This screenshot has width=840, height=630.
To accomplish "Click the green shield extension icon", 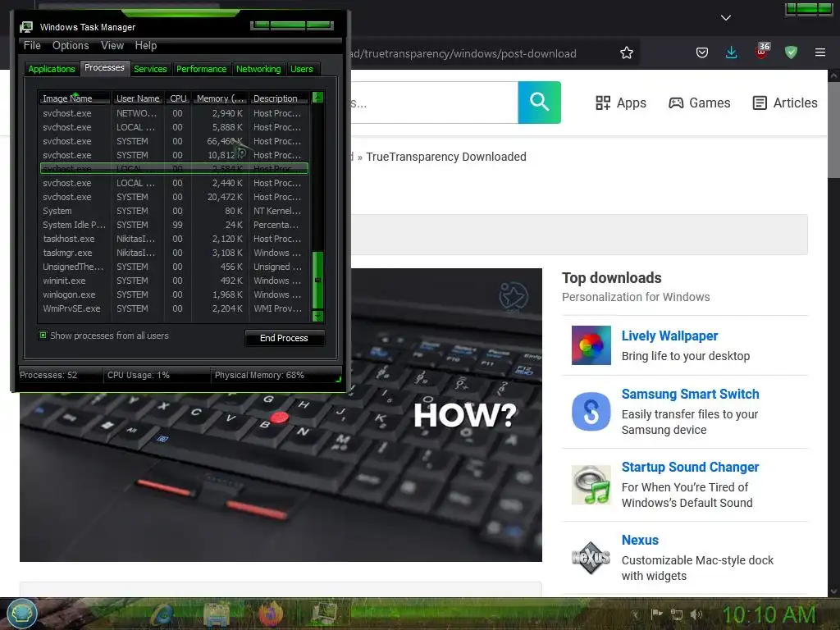I will click(x=791, y=52).
